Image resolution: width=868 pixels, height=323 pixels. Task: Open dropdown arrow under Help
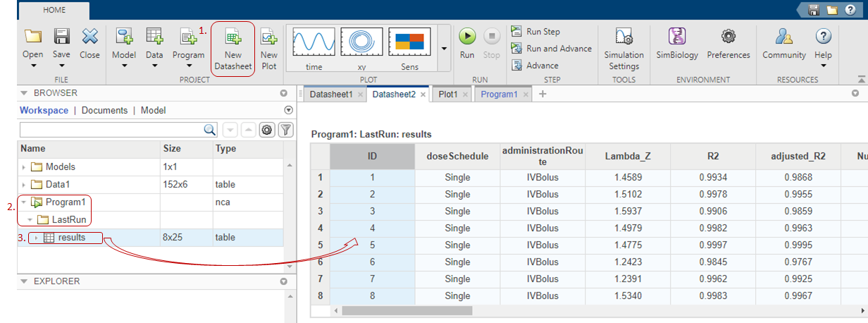point(823,66)
